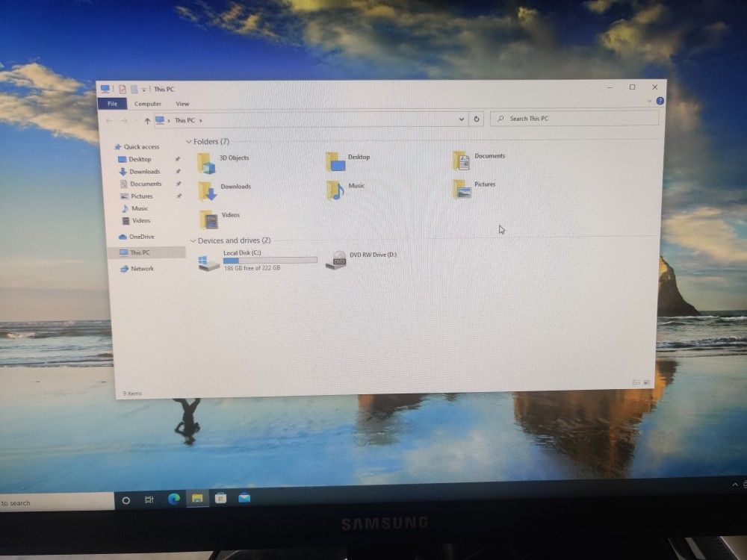Switch to the View ribbon tab

click(x=182, y=104)
